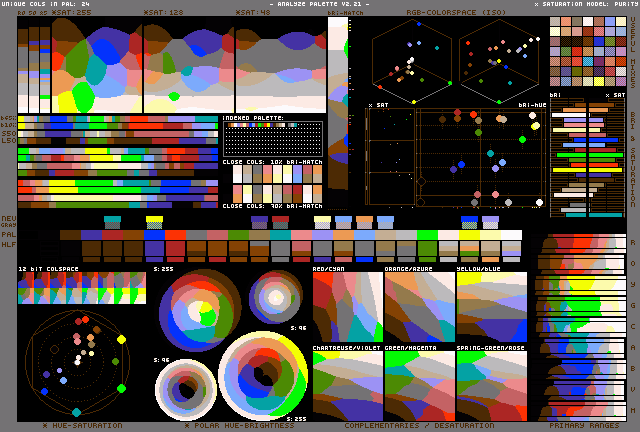Click the Spring-Green/Rose thumbnail

click(x=491, y=385)
